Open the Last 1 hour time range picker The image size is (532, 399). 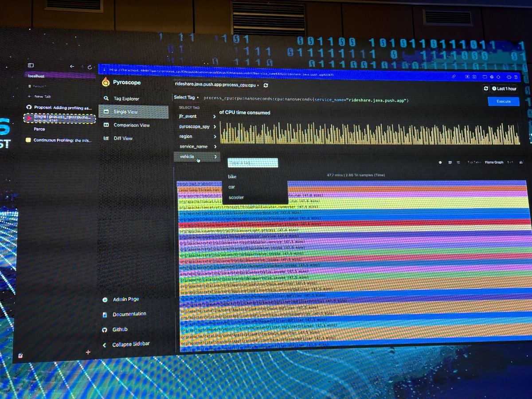[504, 89]
